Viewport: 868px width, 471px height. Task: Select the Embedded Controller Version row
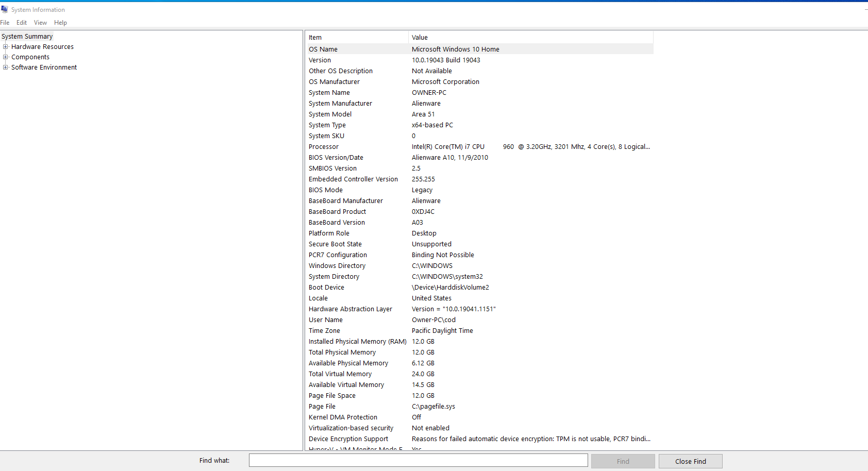click(480, 179)
